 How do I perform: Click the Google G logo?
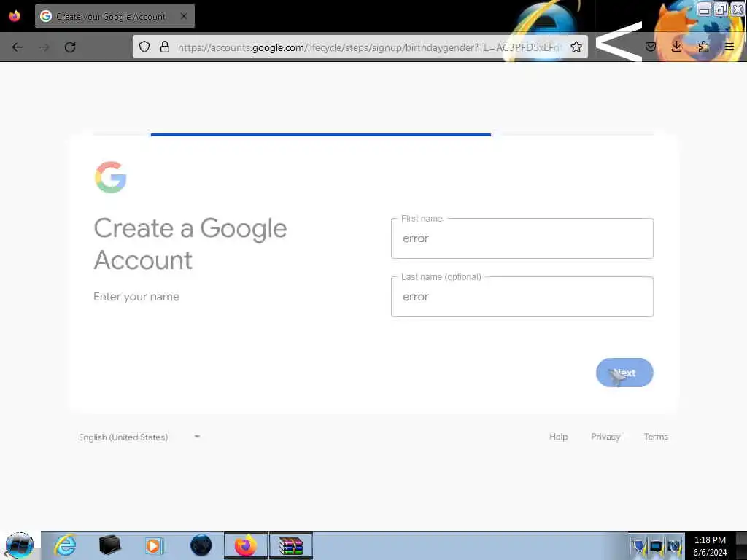[x=111, y=177]
